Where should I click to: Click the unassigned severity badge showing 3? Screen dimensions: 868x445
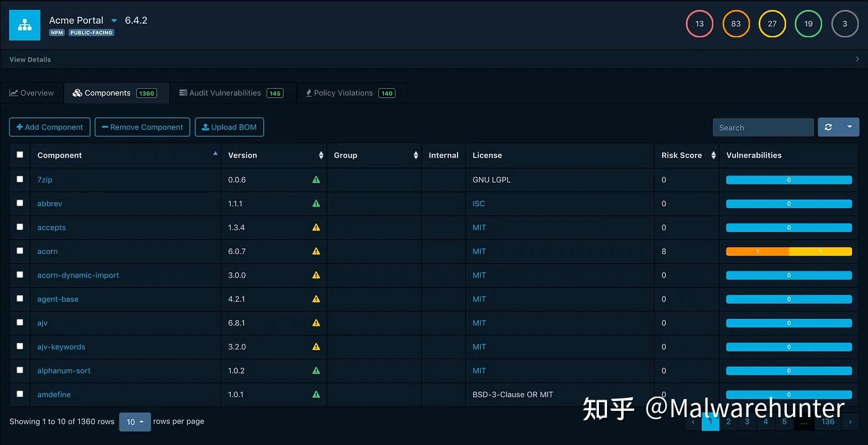point(844,24)
